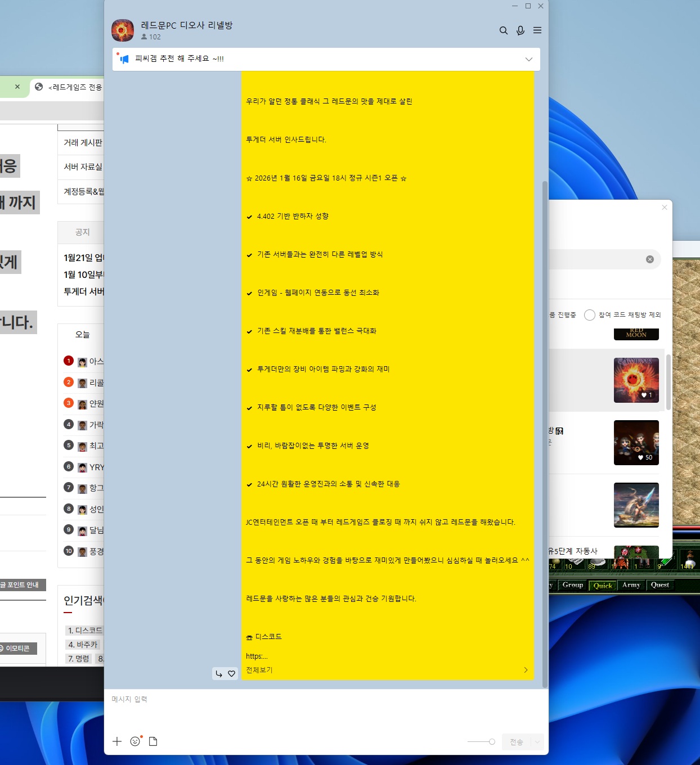Open the emoticon picker
Screen dimensions: 700x765
pyautogui.click(x=135, y=741)
